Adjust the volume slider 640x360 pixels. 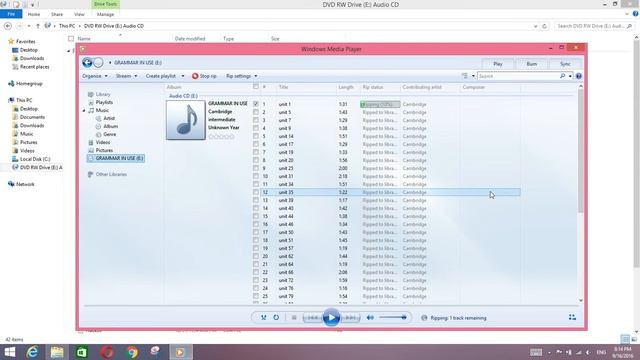pos(393,318)
